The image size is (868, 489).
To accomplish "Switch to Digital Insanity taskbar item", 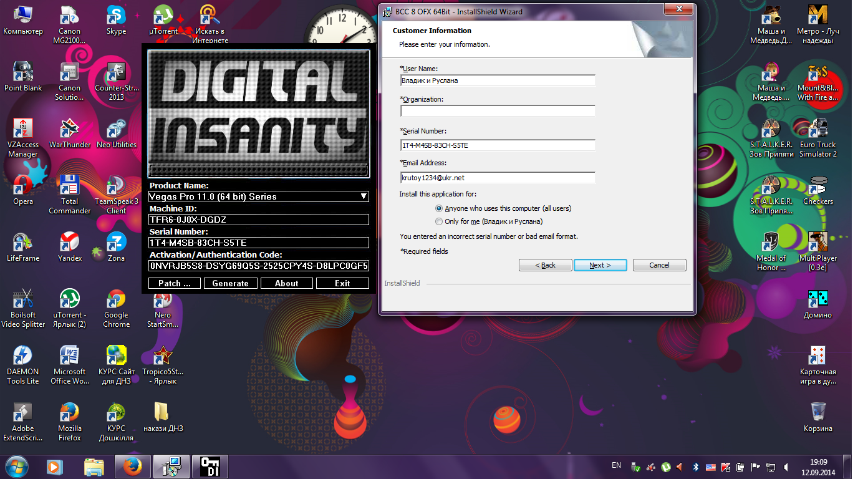I will pyautogui.click(x=210, y=467).
